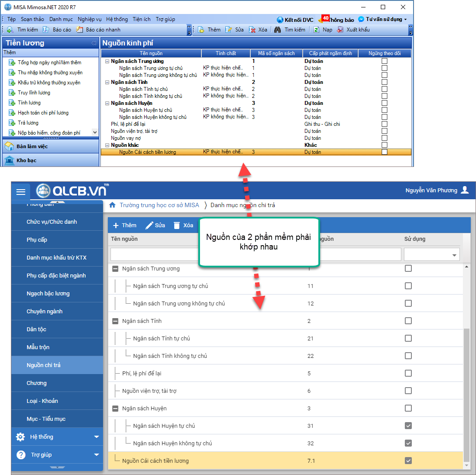Click Khấu trừ không thường xuyên icon

pyautogui.click(x=12, y=83)
